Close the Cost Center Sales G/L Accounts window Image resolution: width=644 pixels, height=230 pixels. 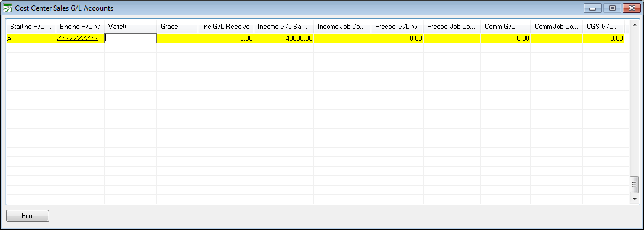pyautogui.click(x=632, y=8)
